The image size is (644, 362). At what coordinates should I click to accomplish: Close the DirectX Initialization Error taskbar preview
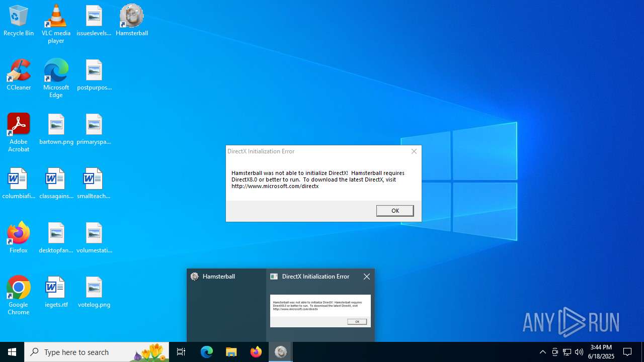367,277
